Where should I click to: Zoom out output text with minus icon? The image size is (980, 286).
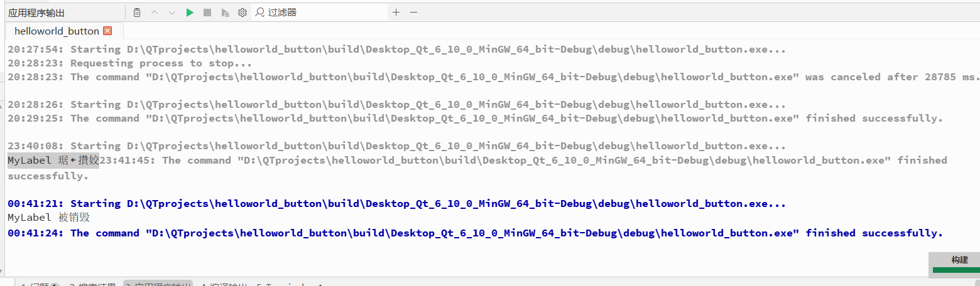pyautogui.click(x=413, y=12)
